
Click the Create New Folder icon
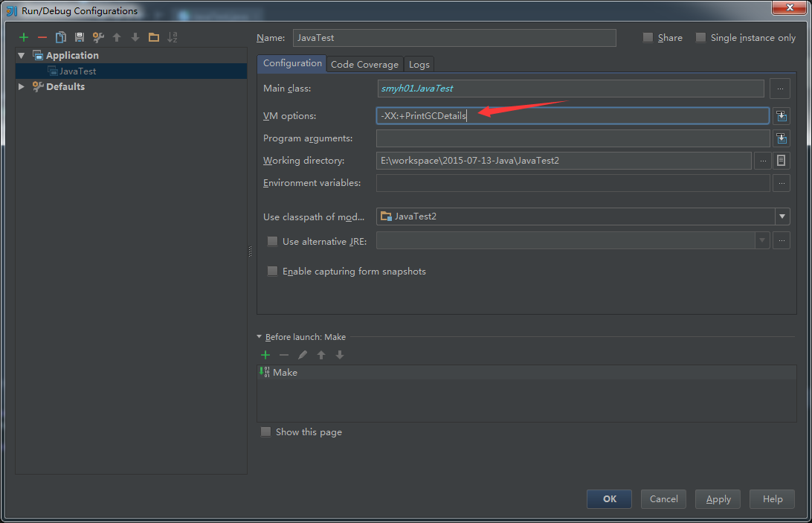(x=154, y=37)
